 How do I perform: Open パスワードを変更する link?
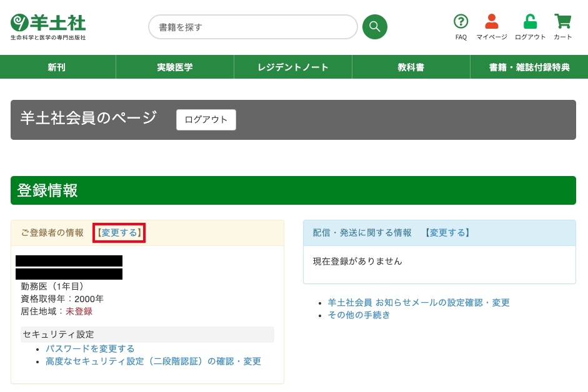pyautogui.click(x=90, y=348)
